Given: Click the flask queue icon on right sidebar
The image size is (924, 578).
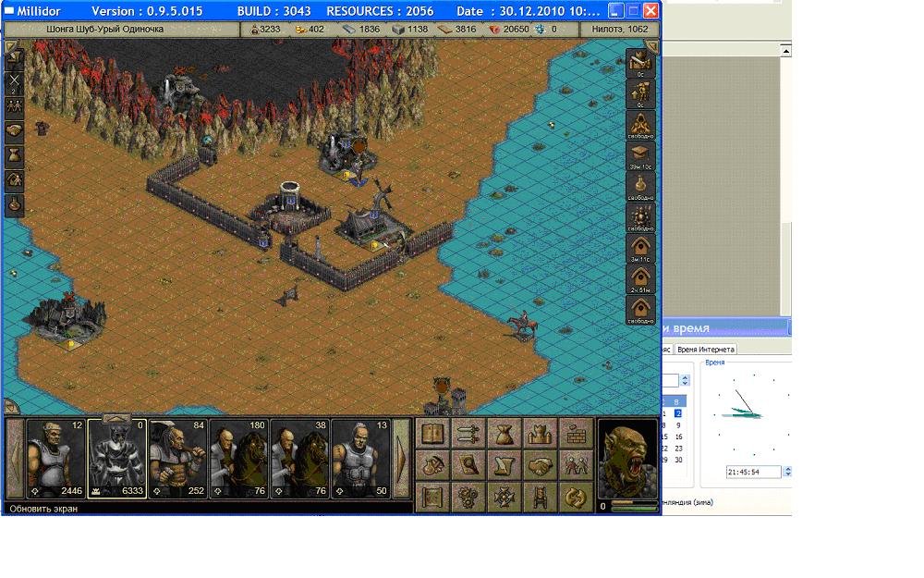Looking at the screenshot, I should tap(640, 187).
